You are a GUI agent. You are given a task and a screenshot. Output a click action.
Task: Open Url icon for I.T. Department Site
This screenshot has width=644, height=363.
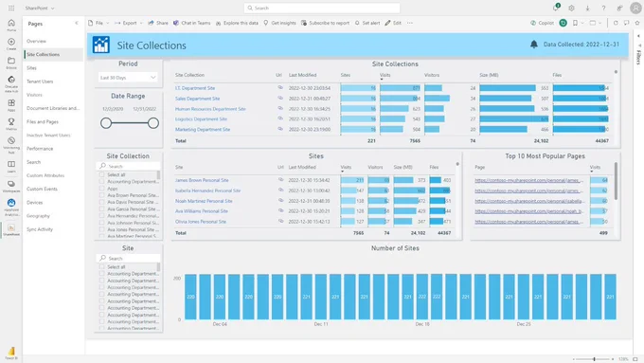pyautogui.click(x=280, y=87)
